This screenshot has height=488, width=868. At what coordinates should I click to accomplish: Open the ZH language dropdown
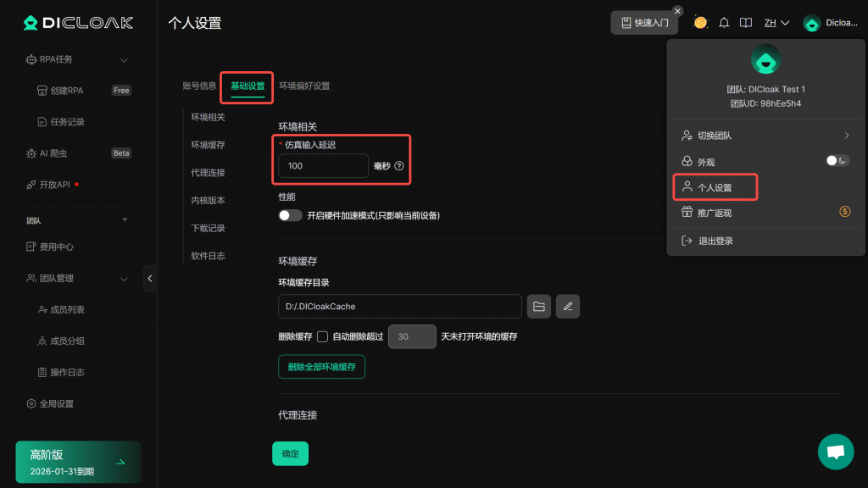click(776, 23)
